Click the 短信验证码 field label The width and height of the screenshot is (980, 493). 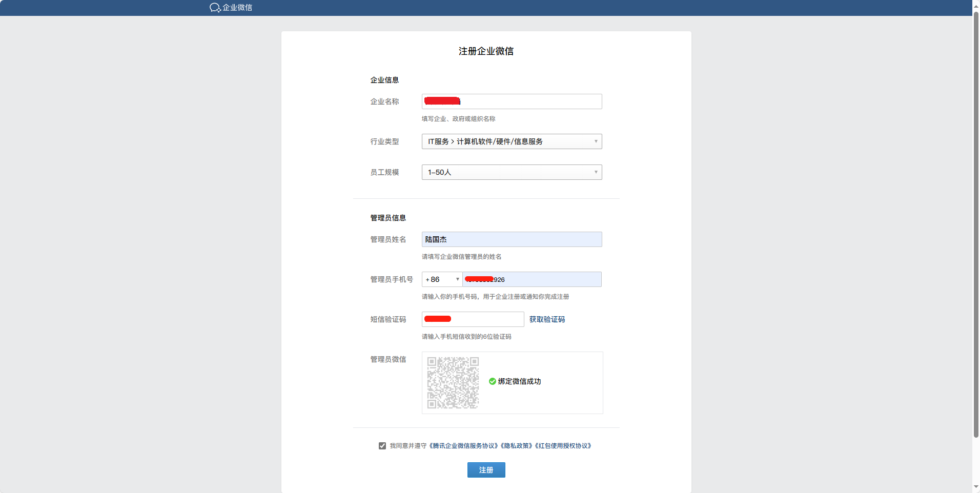pyautogui.click(x=388, y=319)
